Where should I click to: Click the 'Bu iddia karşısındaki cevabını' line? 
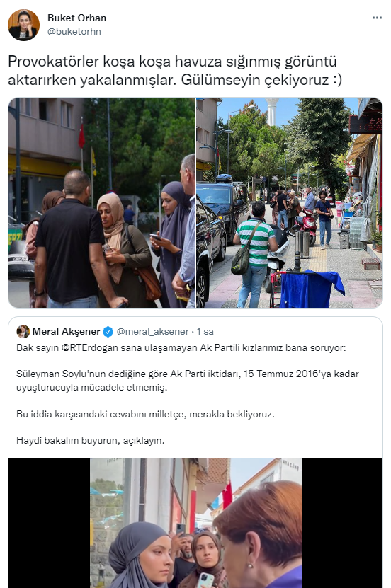(x=146, y=415)
